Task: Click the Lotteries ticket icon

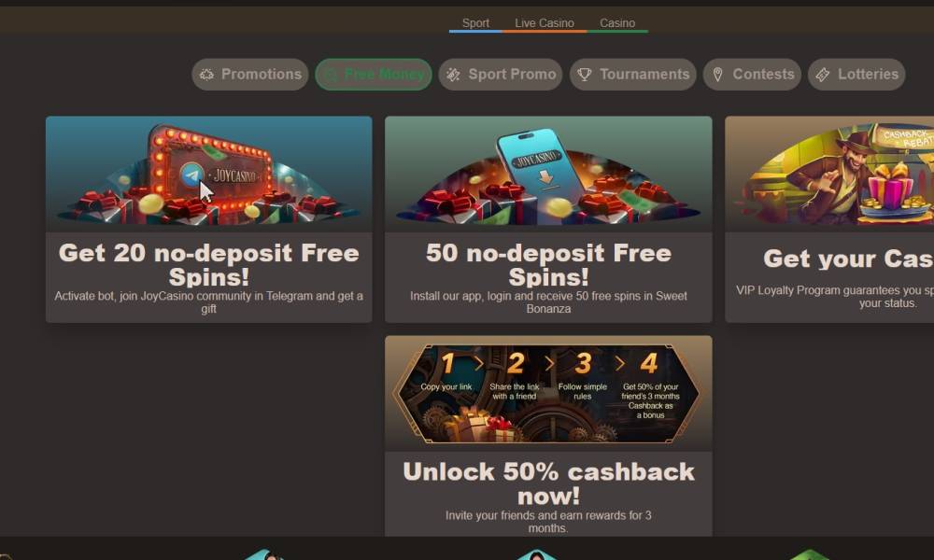Action: click(x=823, y=75)
